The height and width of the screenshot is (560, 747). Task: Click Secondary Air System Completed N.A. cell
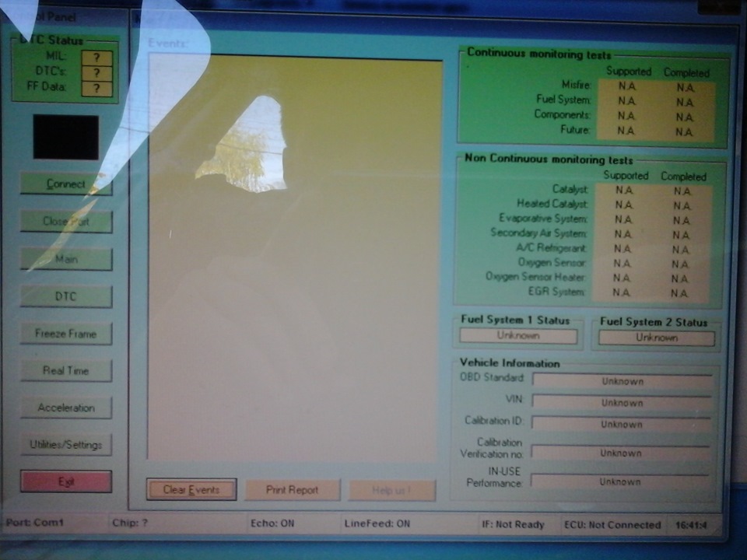click(x=681, y=235)
